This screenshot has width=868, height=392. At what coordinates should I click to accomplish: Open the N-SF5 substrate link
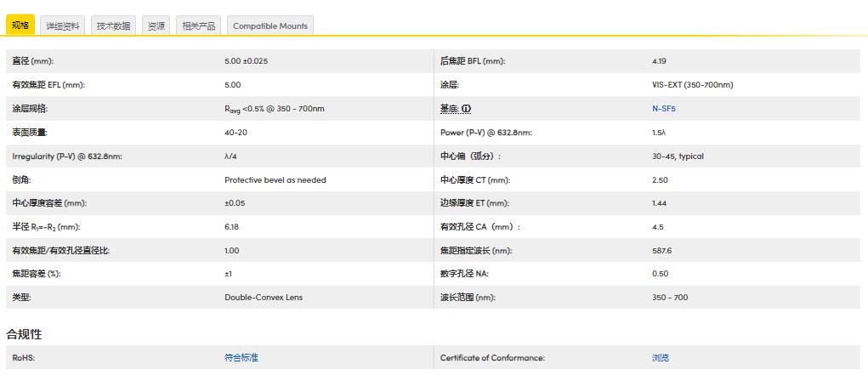click(x=663, y=109)
